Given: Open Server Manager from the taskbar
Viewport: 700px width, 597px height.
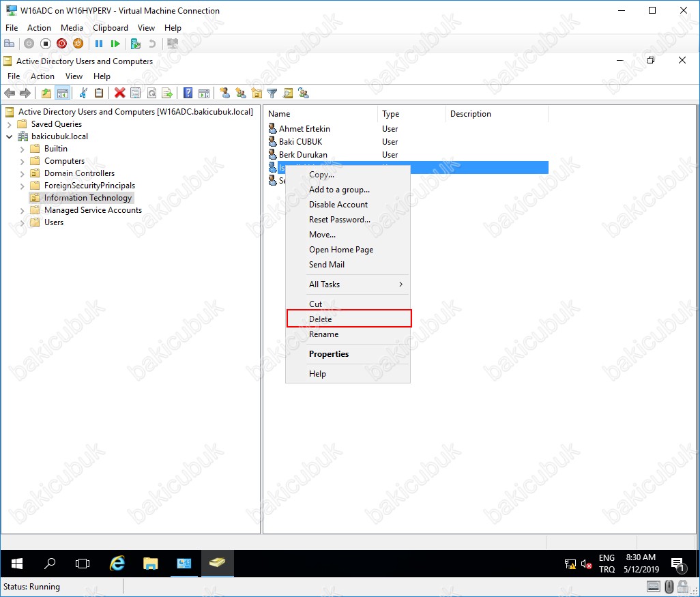Looking at the screenshot, I should (184, 564).
